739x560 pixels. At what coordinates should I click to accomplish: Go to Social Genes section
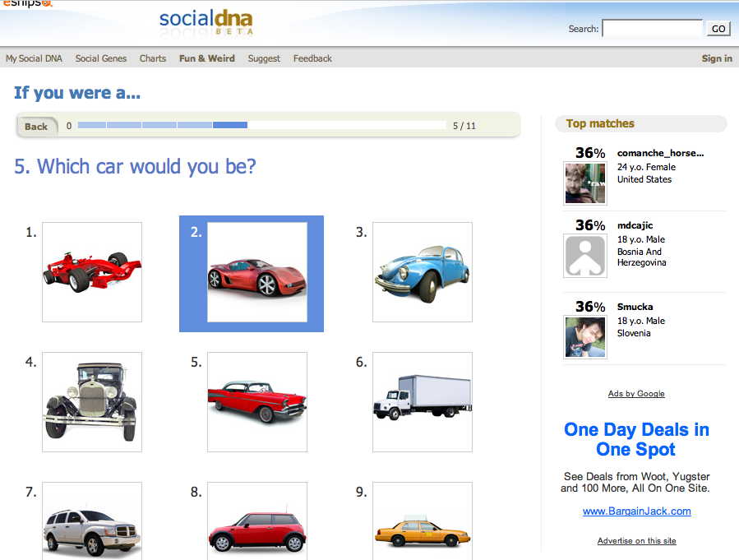101,58
